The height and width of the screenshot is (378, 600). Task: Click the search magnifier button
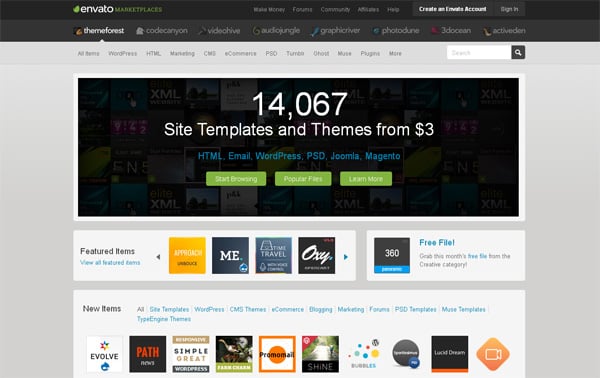pos(518,52)
